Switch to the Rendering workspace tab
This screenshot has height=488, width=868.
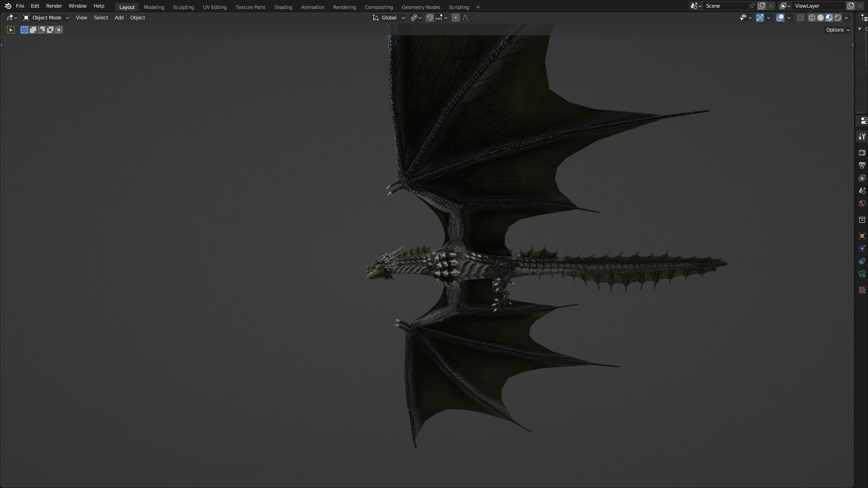point(344,7)
